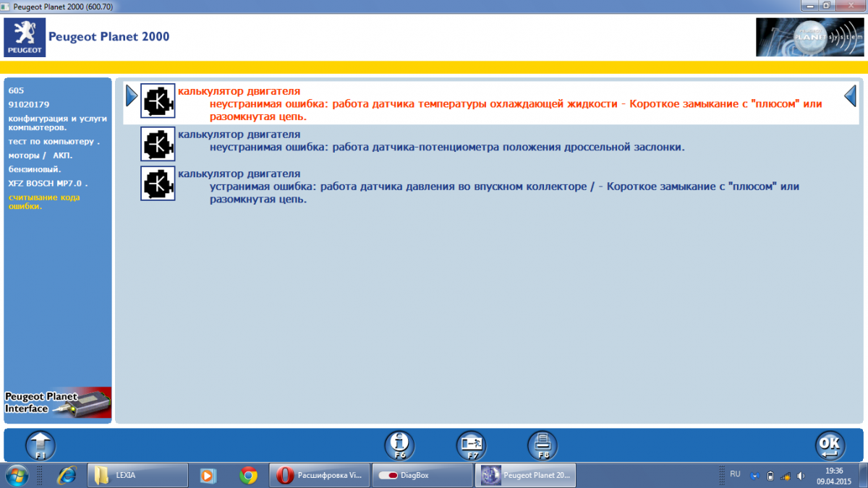Click sidebar entry '605'
Screen dimensions: 868x488
click(x=16, y=91)
